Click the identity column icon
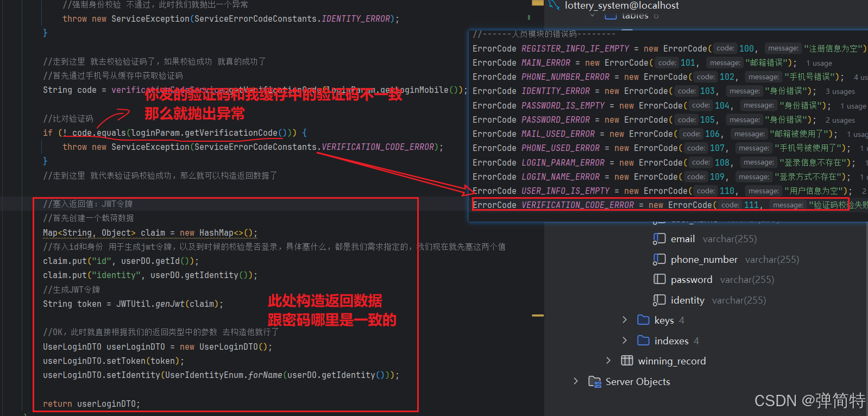Screen dimensions: 868x416 coord(659,300)
